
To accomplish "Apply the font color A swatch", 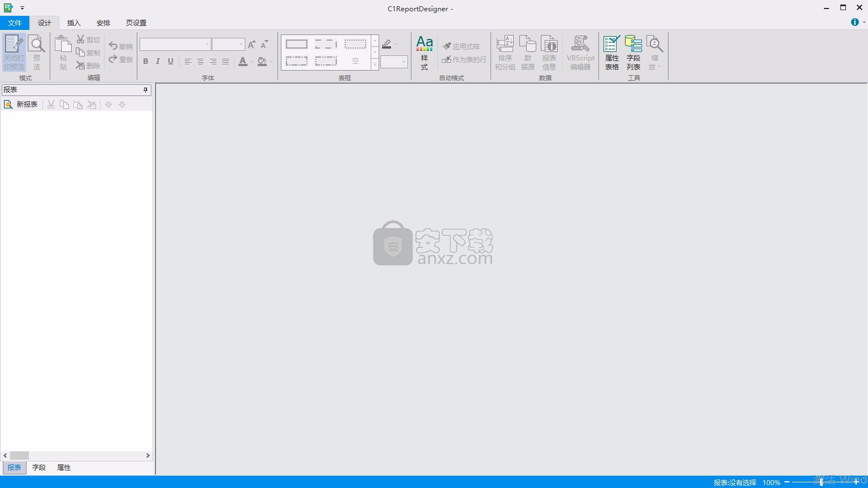I will pyautogui.click(x=243, y=61).
